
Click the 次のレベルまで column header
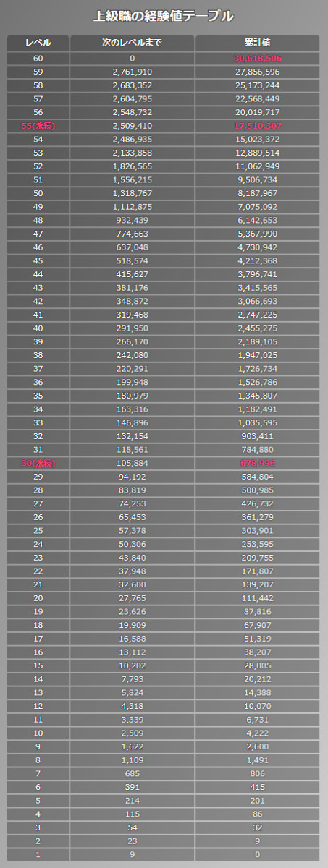click(x=133, y=43)
